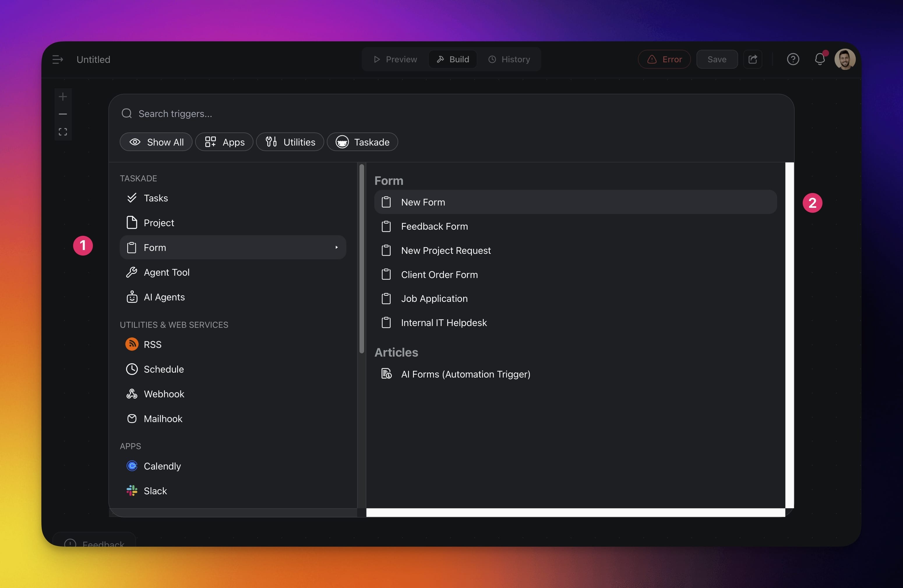Open the AI Forms article link
Screen dimensions: 903x588
[465, 374]
